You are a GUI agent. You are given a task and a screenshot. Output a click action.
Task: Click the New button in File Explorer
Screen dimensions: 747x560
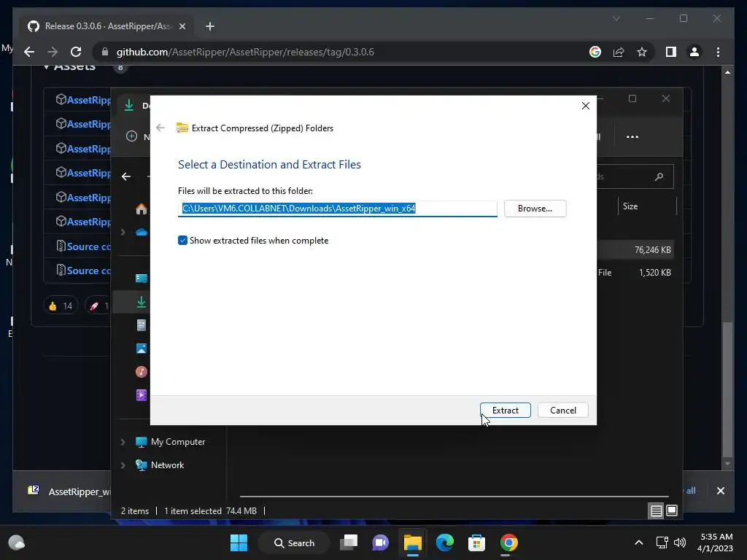pos(138,136)
